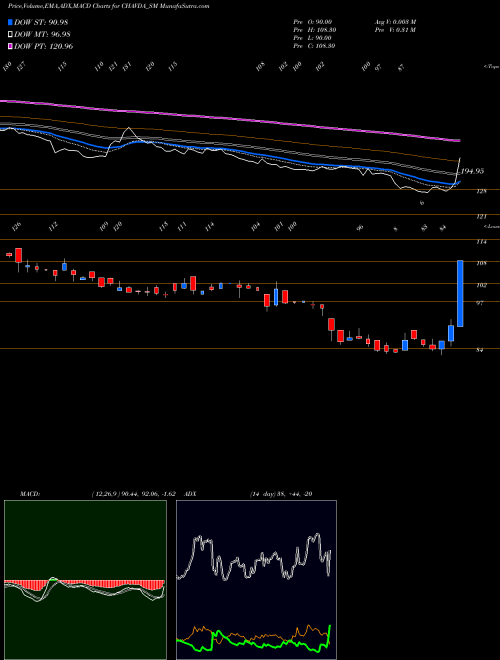Click the magenta DOW PT legend swatch

(10, 46)
